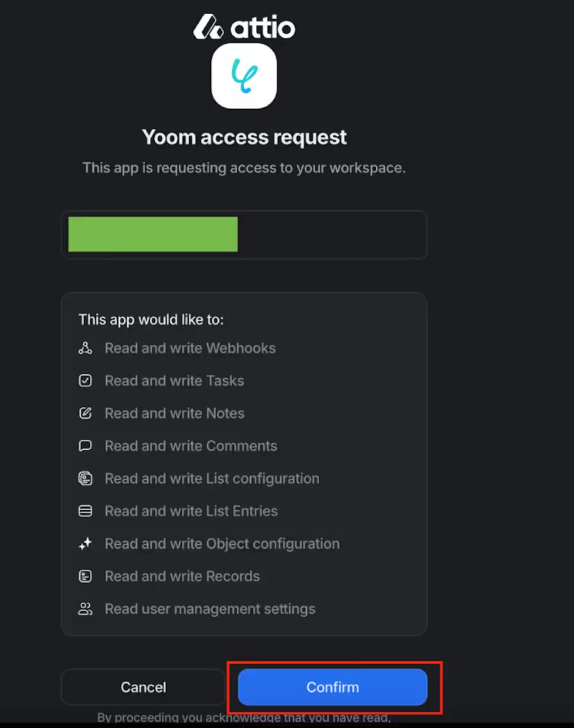The width and height of the screenshot is (574, 728).
Task: Click the Records icon
Action: (85, 577)
